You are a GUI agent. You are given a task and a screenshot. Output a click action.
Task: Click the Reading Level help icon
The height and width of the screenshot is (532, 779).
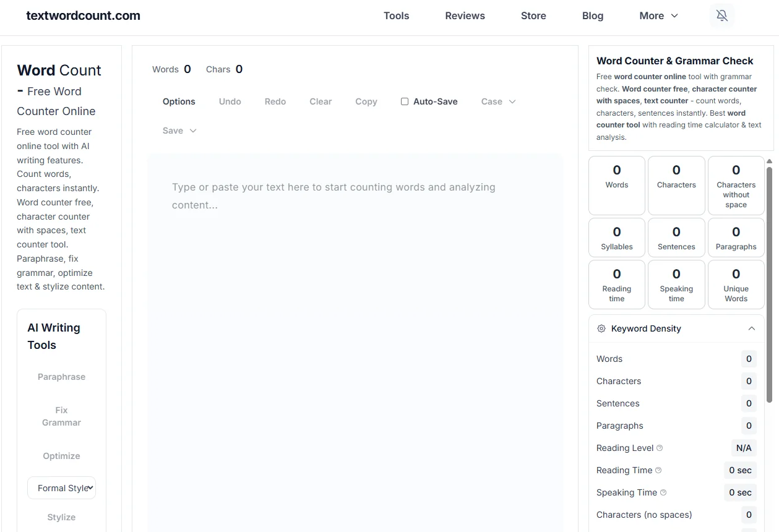click(659, 447)
